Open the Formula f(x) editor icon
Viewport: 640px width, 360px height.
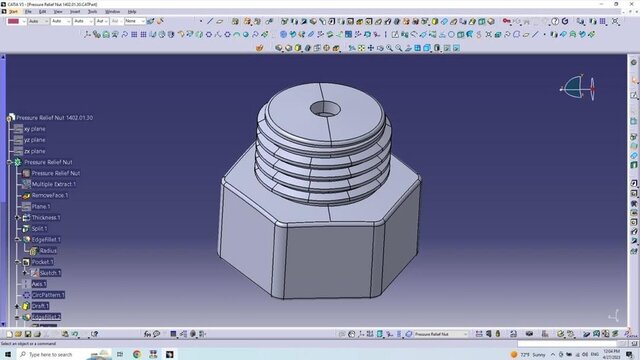147,334
